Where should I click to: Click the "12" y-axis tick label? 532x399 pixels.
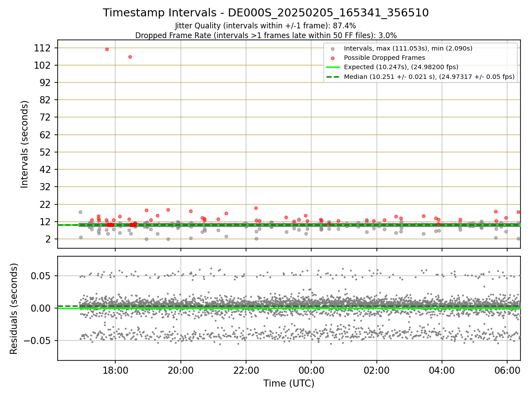tap(46, 222)
